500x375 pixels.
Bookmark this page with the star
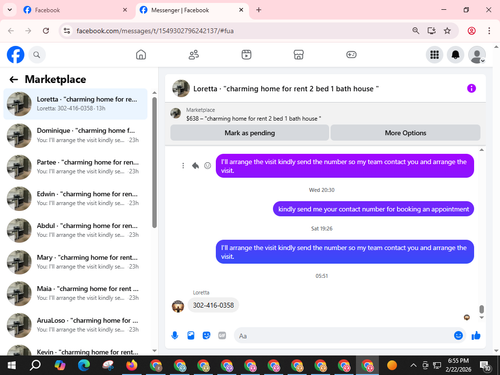[447, 31]
